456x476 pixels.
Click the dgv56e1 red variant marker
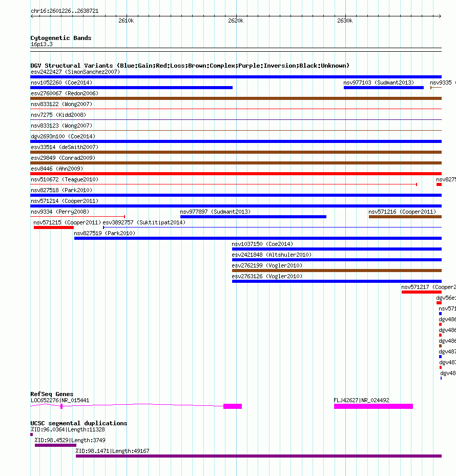point(439,303)
